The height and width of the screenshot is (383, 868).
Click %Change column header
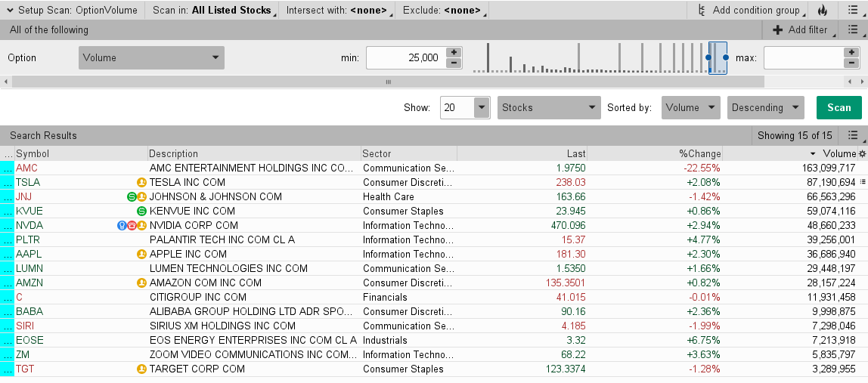pos(654,154)
